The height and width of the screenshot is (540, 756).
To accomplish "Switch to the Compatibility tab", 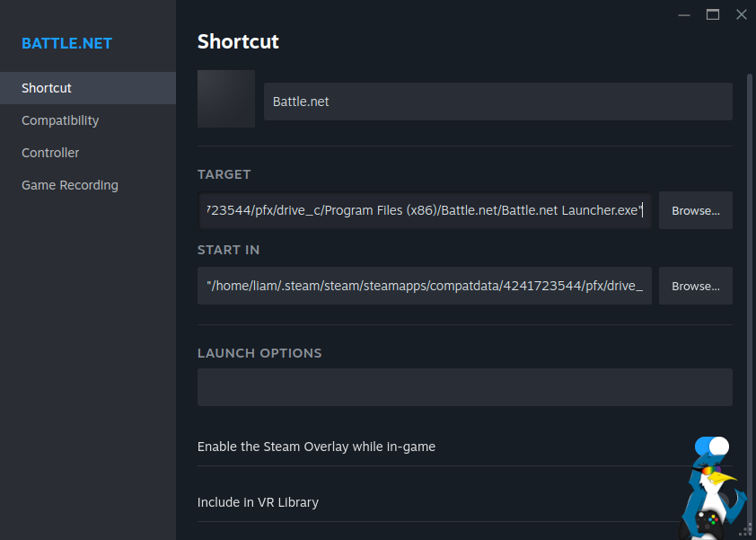I will coord(60,120).
